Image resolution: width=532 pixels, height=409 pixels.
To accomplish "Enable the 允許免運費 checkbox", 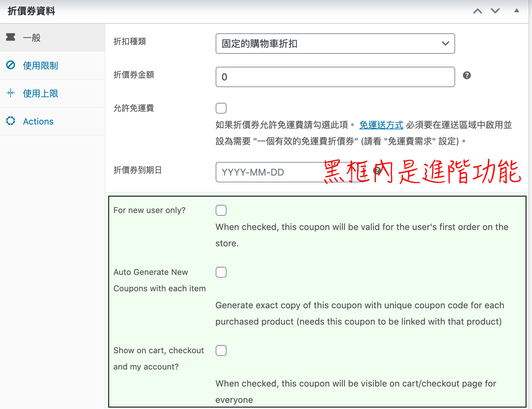I will point(221,108).
